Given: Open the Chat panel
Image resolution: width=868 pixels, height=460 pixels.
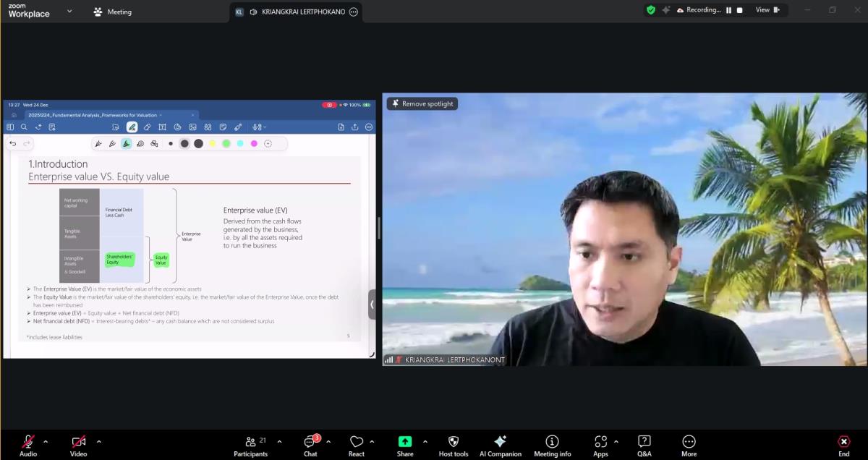Looking at the screenshot, I should coord(310,445).
